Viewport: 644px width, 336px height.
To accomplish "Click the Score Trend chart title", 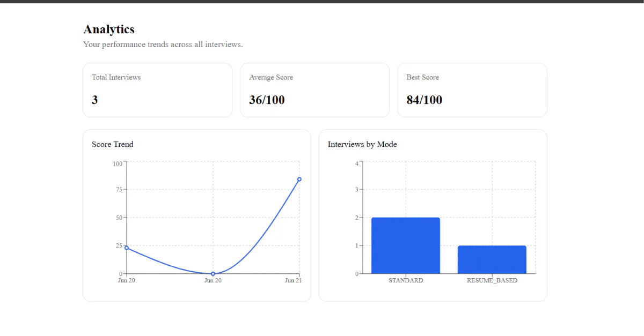I will tap(113, 144).
